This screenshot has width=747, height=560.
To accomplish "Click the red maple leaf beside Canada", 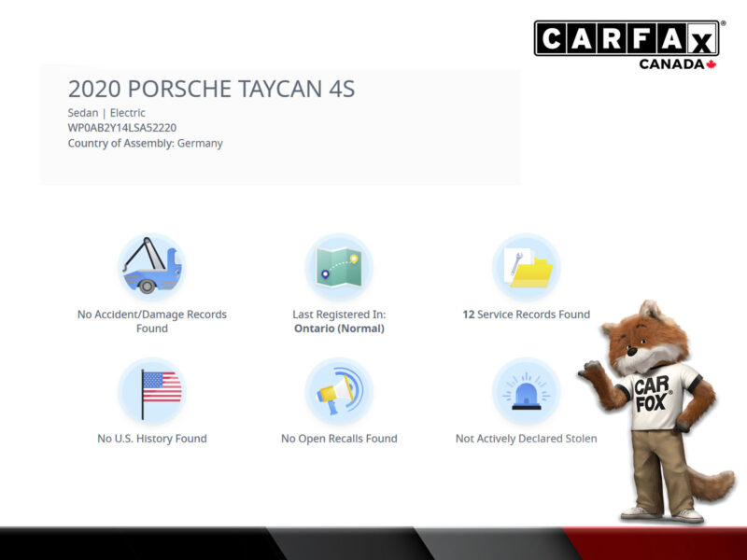I will pos(712,64).
